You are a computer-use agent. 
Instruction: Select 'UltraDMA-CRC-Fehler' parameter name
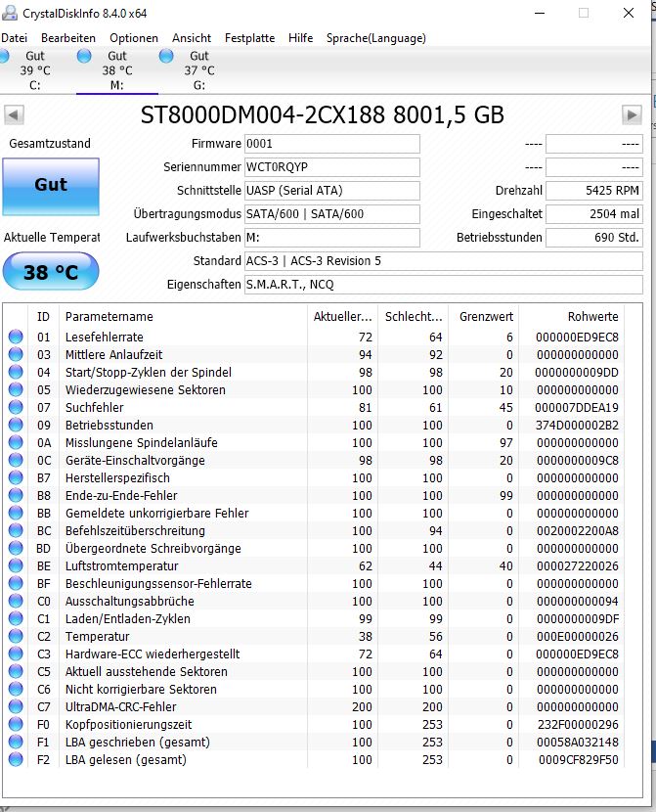click(120, 707)
